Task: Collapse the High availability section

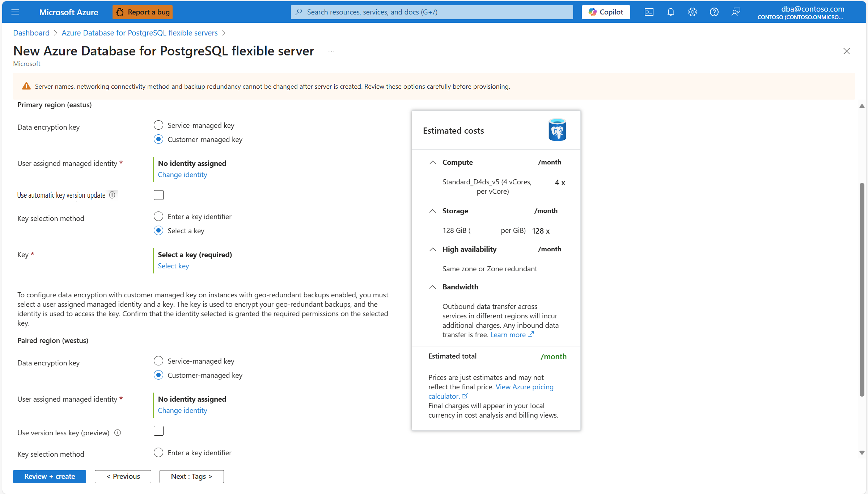Action: coord(432,249)
